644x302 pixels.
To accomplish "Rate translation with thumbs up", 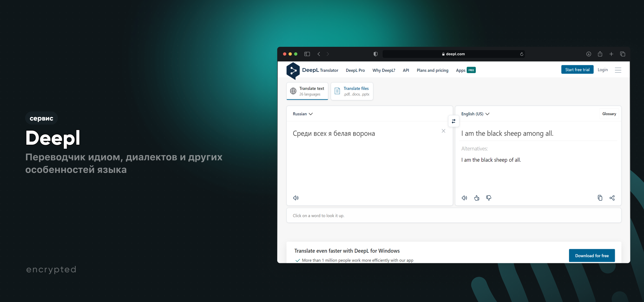I will coord(476,198).
